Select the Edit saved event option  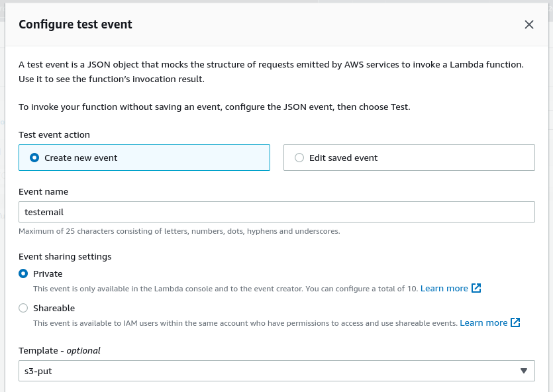click(299, 158)
